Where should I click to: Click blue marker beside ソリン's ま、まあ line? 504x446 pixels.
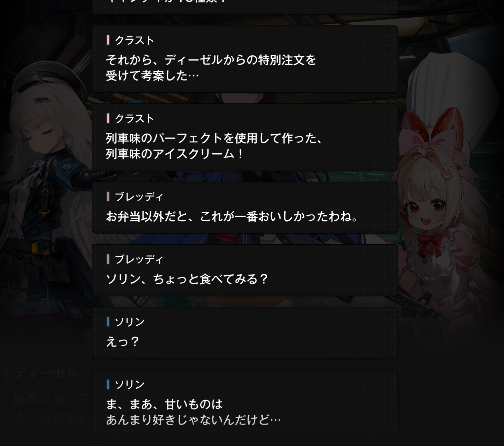108,384
